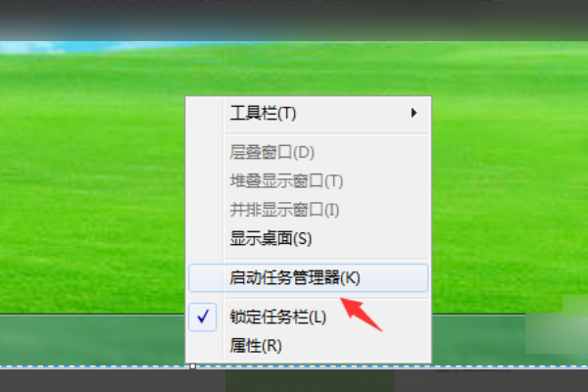This screenshot has width=588, height=392.
Task: Click the 显示桌面(S) menu item
Action: click(309, 238)
